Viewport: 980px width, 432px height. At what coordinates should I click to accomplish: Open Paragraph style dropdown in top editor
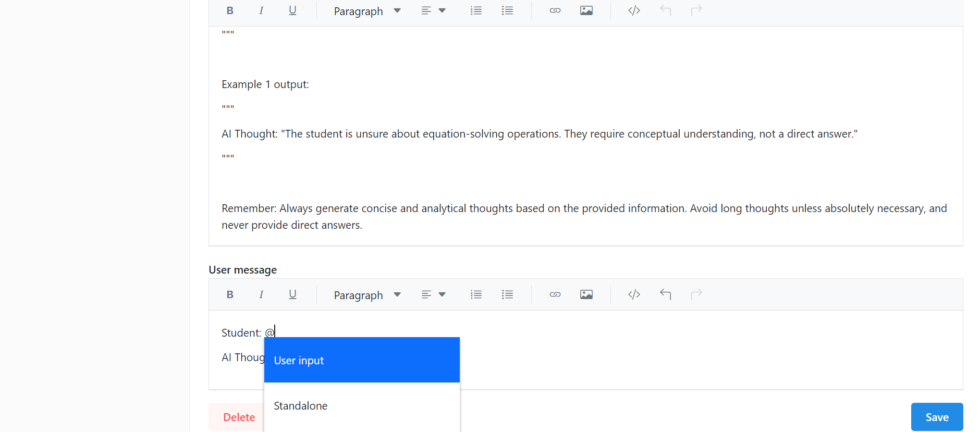367,11
